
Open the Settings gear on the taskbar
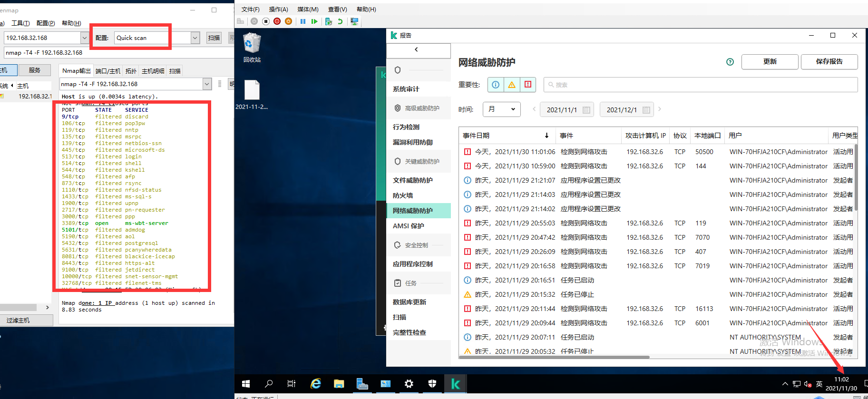(x=409, y=384)
